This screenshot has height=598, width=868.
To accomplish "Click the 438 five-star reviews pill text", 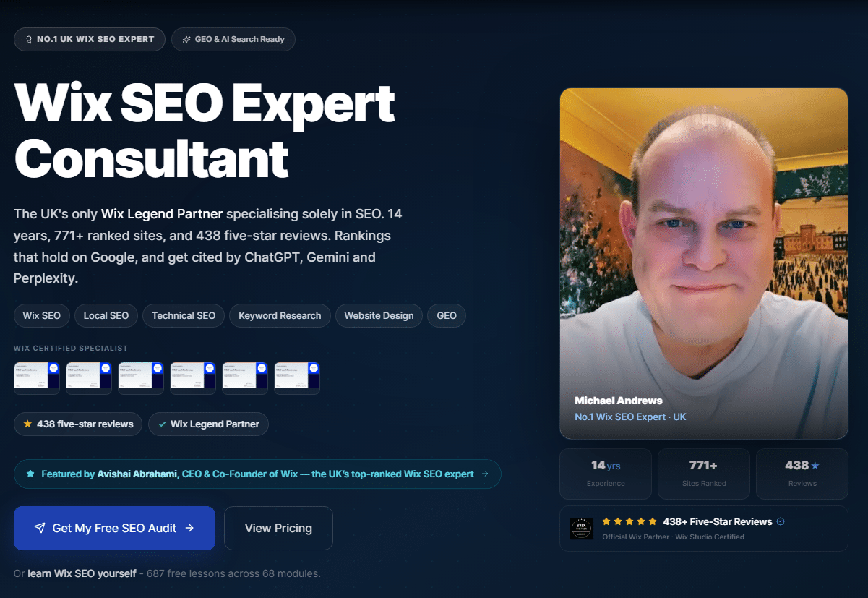I will pyautogui.click(x=85, y=424).
